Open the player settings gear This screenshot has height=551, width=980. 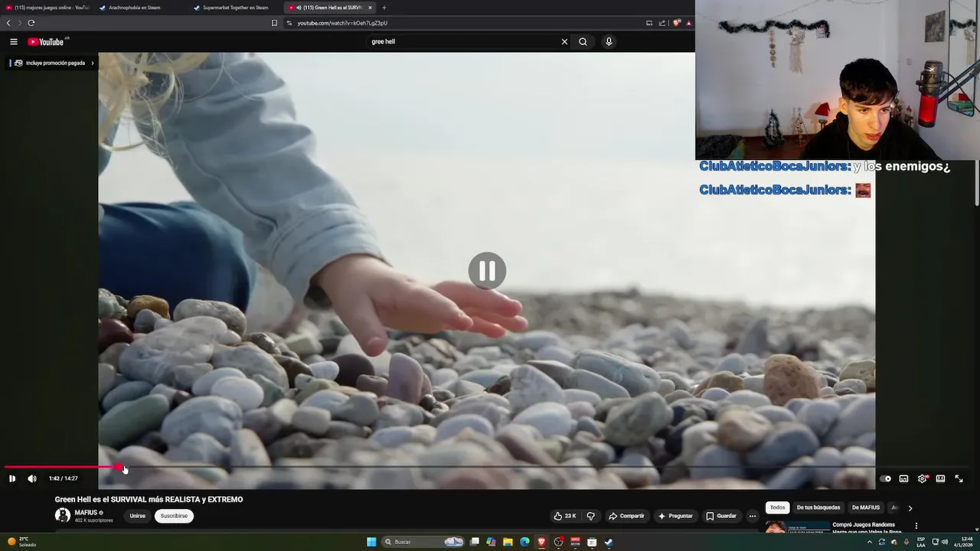coord(922,478)
